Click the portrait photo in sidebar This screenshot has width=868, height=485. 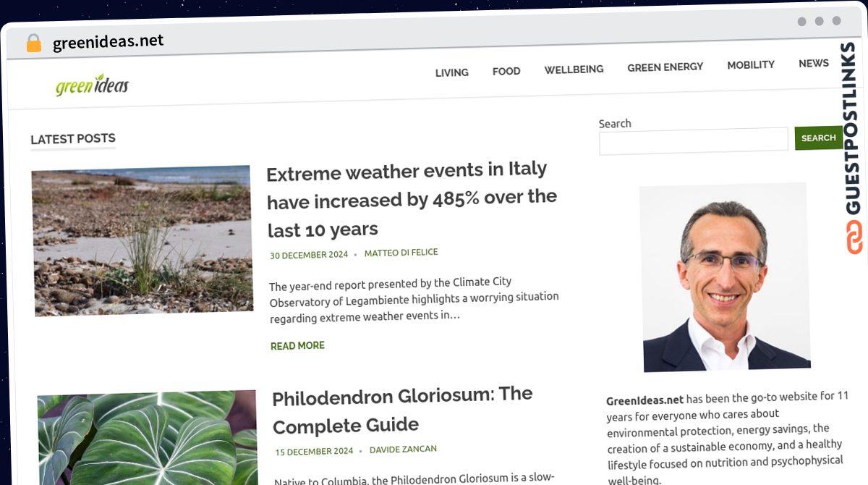[x=725, y=277]
